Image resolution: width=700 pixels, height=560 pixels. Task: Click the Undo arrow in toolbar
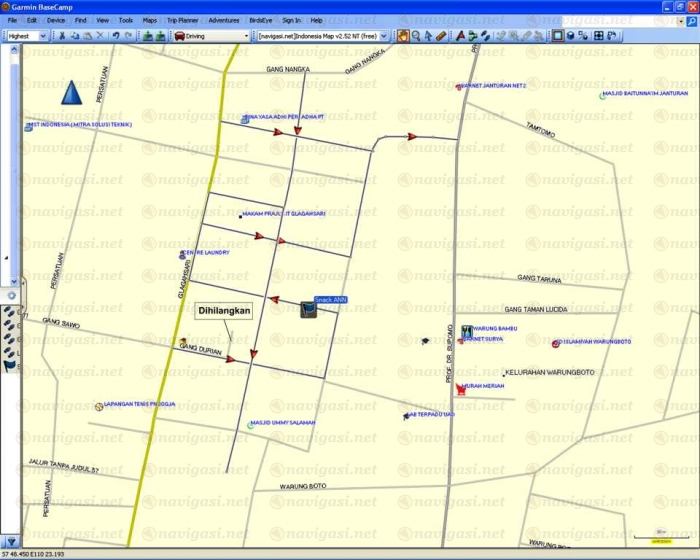pos(116,36)
